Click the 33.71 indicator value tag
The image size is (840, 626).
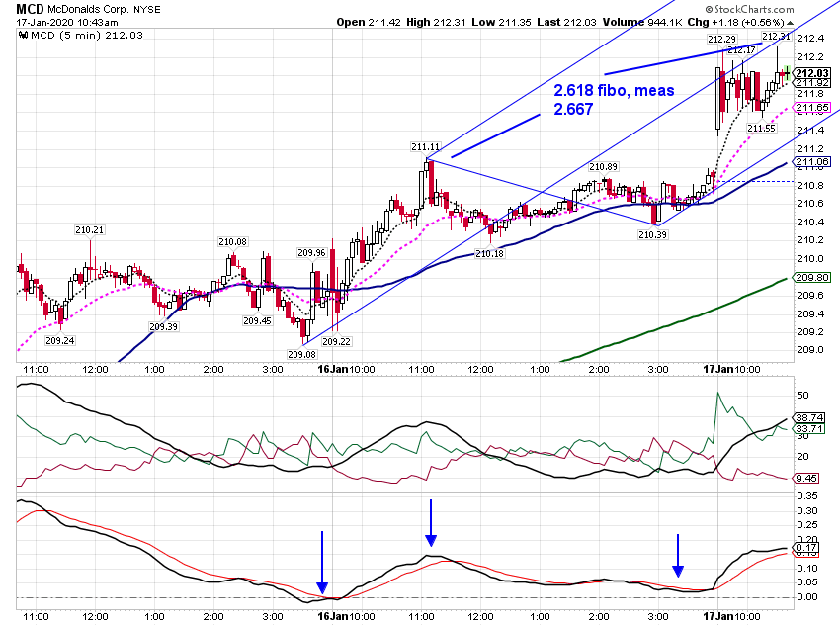pos(810,428)
